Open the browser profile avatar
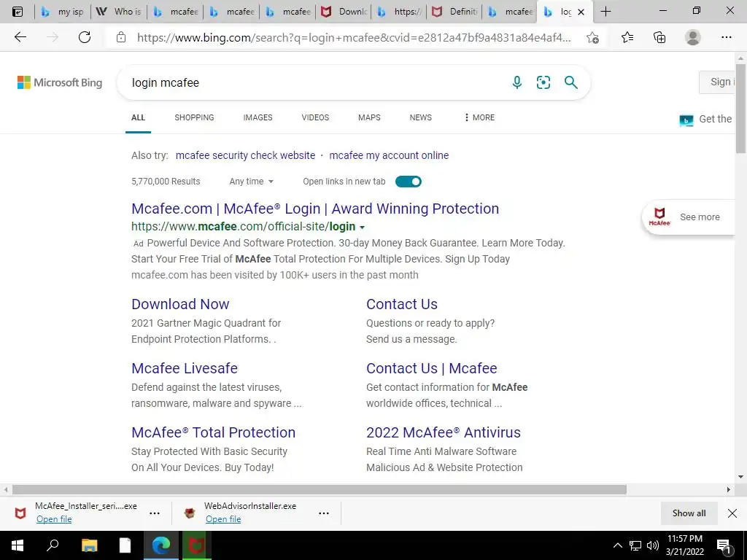 (x=693, y=37)
